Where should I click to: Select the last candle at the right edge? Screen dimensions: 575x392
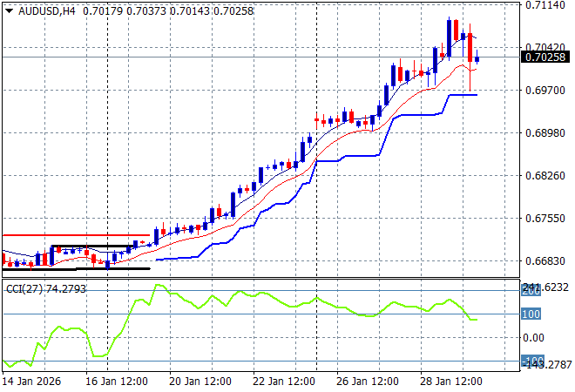point(477,59)
